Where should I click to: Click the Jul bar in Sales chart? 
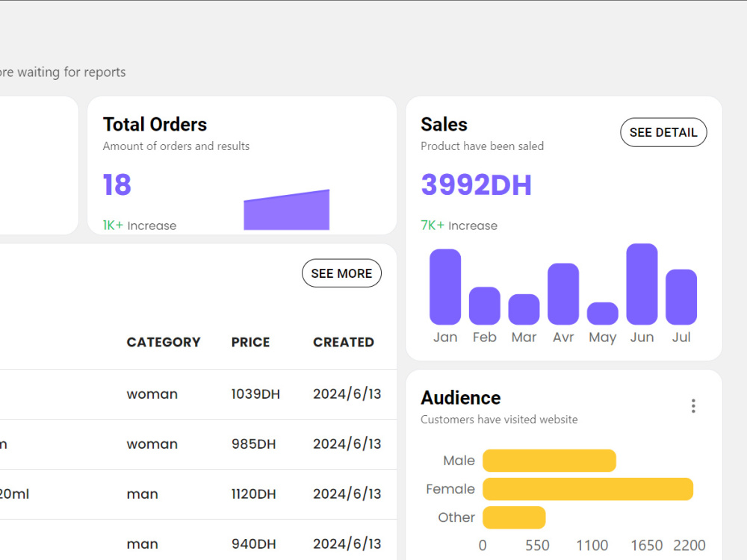tap(681, 297)
